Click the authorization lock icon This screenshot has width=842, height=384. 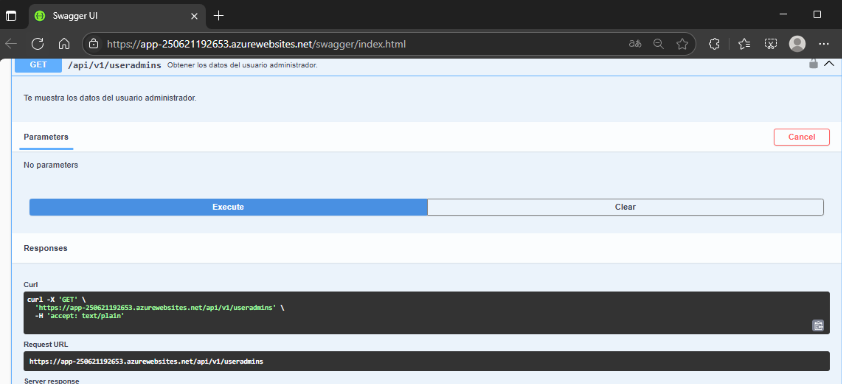pos(813,63)
